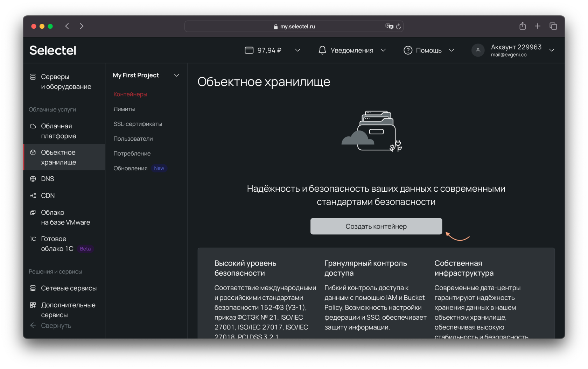The height and width of the screenshot is (369, 588).
Task: Click the DNS globe icon
Action: [33, 179]
